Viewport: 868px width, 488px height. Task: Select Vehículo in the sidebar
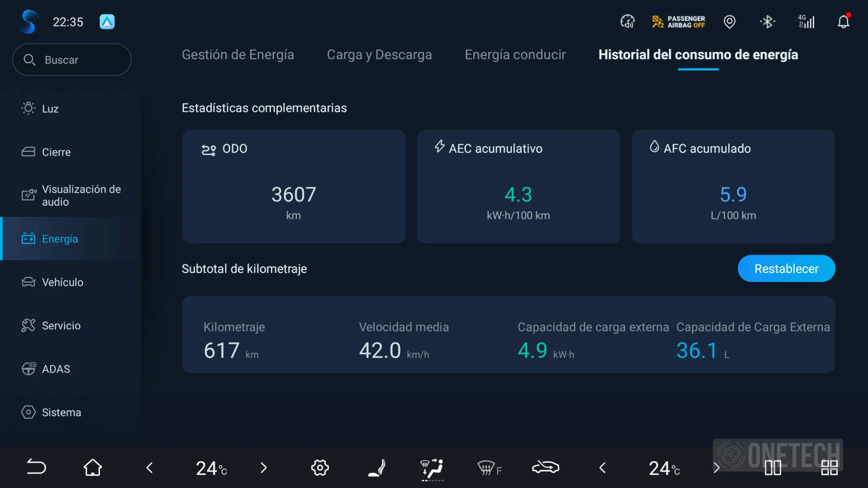(x=62, y=282)
